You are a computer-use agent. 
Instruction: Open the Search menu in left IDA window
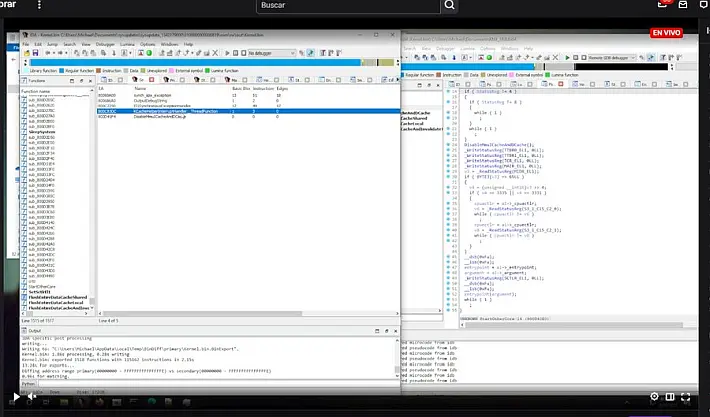pyautogui.click(x=69, y=44)
